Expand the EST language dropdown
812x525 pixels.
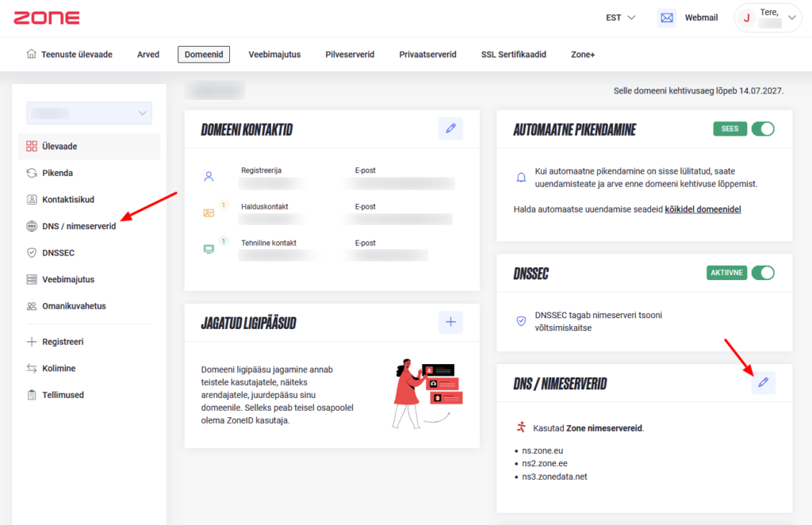[620, 17]
